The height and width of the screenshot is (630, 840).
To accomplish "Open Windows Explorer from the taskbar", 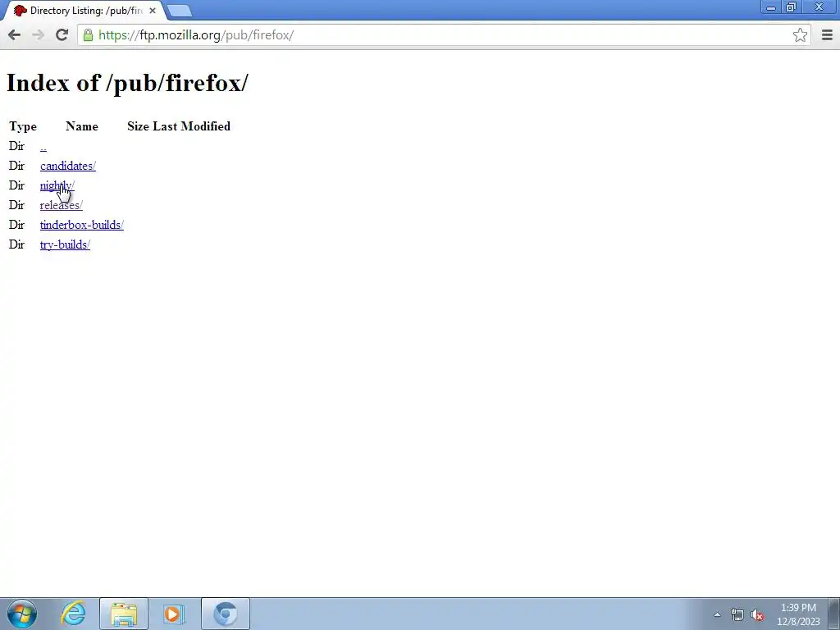I will coord(124,614).
